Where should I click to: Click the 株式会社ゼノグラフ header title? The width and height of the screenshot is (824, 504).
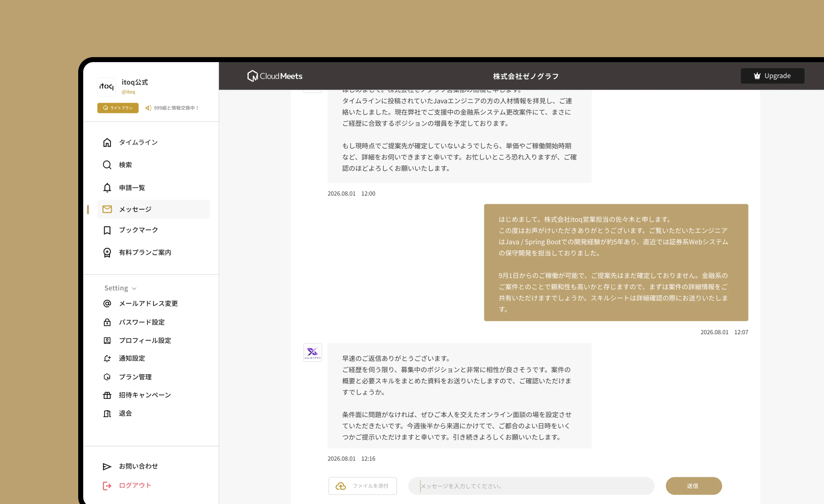point(526,77)
